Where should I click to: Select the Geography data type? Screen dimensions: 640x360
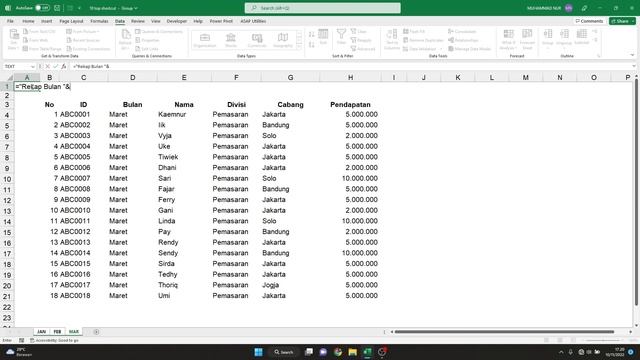pyautogui.click(x=282, y=40)
